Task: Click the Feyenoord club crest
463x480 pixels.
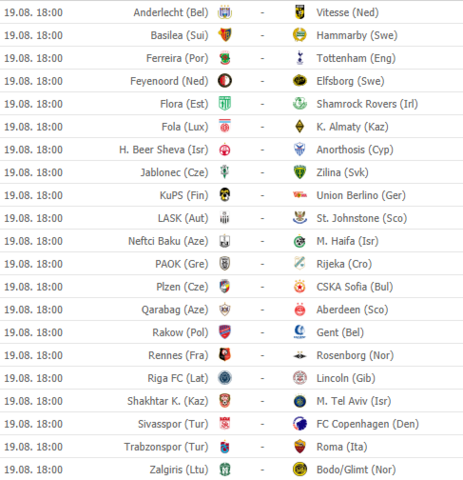Action: [225, 81]
